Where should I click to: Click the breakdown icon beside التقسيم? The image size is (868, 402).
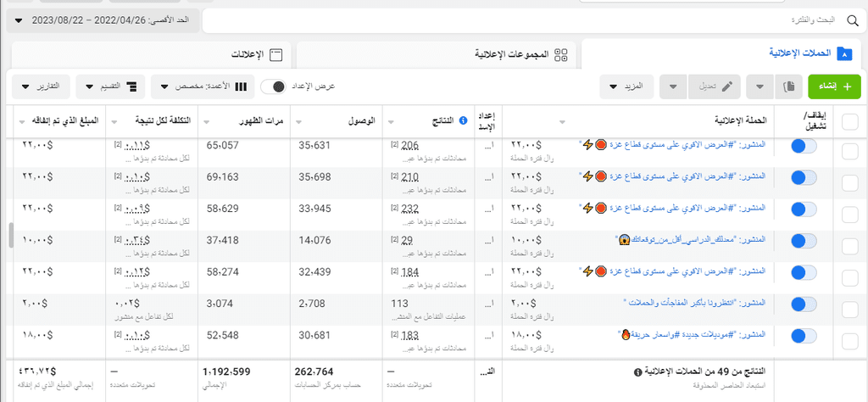(x=131, y=87)
